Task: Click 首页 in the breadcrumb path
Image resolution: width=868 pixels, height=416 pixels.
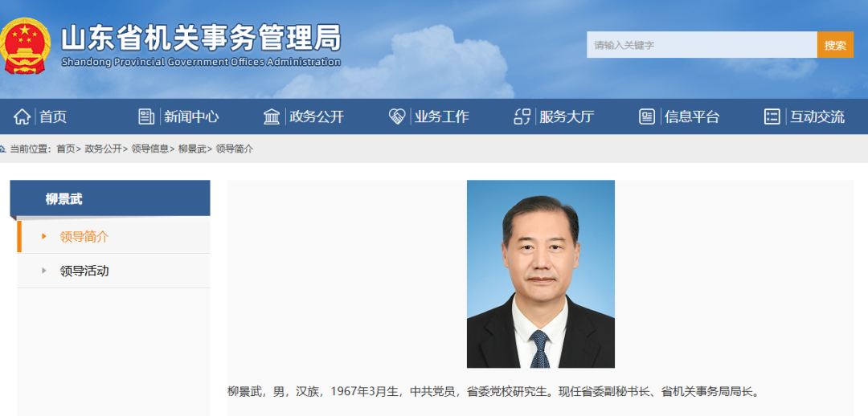Action: coord(65,149)
